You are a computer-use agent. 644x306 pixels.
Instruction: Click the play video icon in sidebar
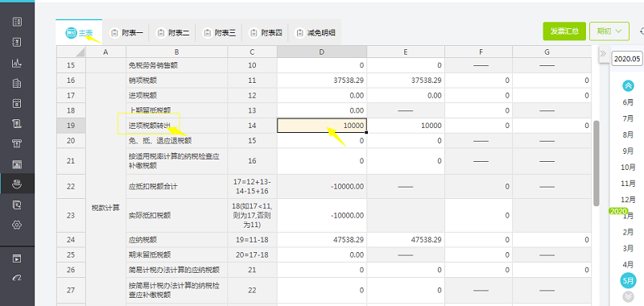click(17, 258)
